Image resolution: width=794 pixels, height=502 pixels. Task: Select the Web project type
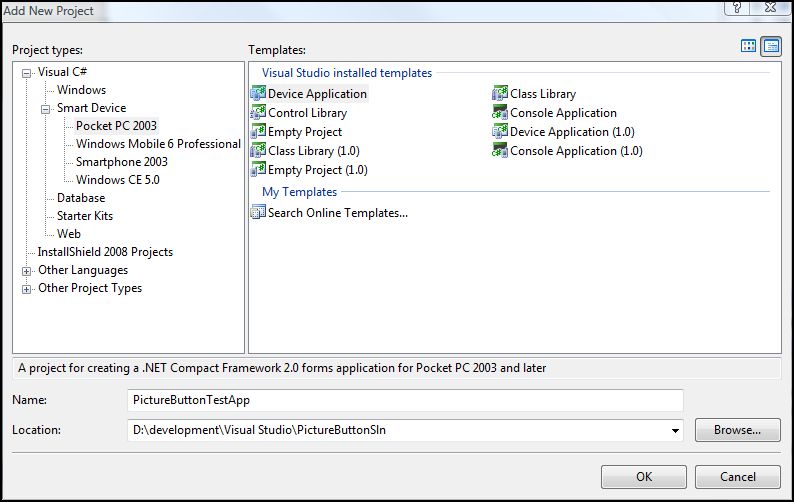click(x=68, y=234)
